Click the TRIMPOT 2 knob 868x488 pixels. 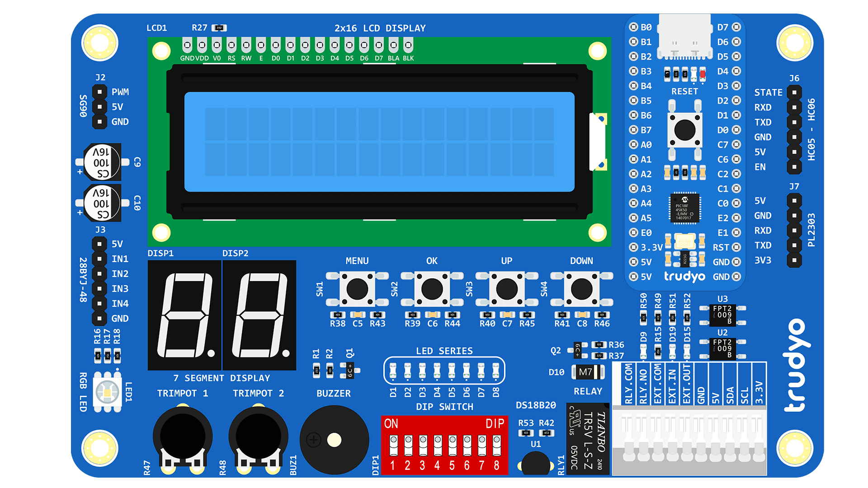(x=258, y=436)
